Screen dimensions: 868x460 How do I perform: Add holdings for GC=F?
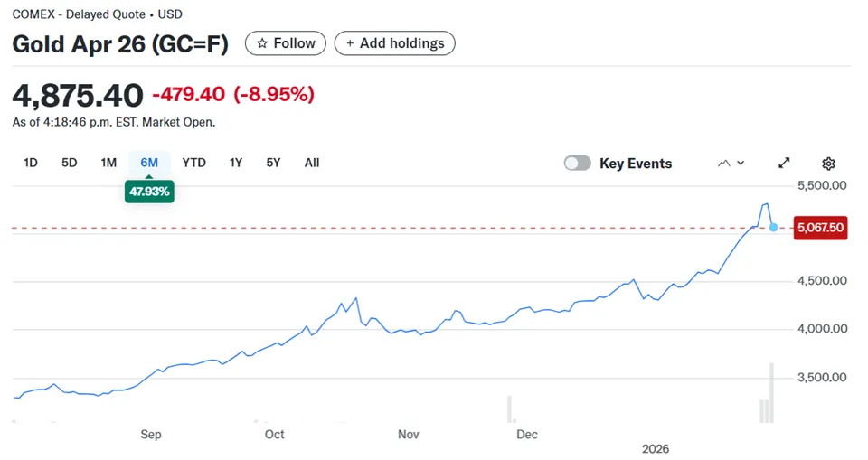tap(395, 43)
